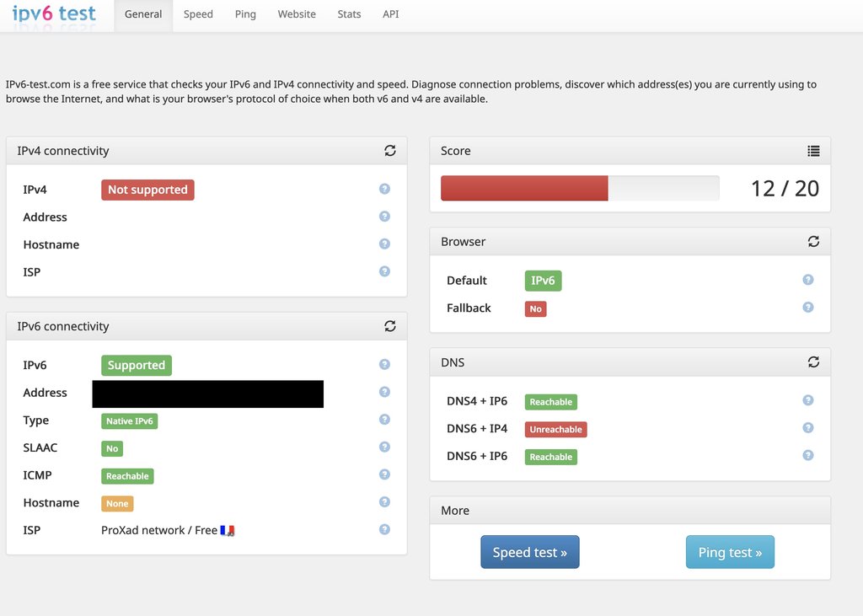
Task: Click help icon next to ISP ProXad
Action: [384, 529]
